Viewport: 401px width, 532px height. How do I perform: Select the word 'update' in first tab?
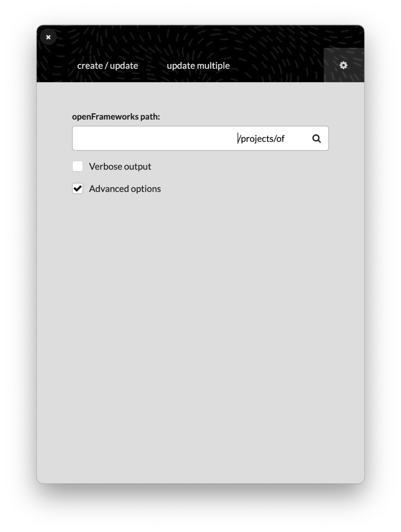click(124, 66)
